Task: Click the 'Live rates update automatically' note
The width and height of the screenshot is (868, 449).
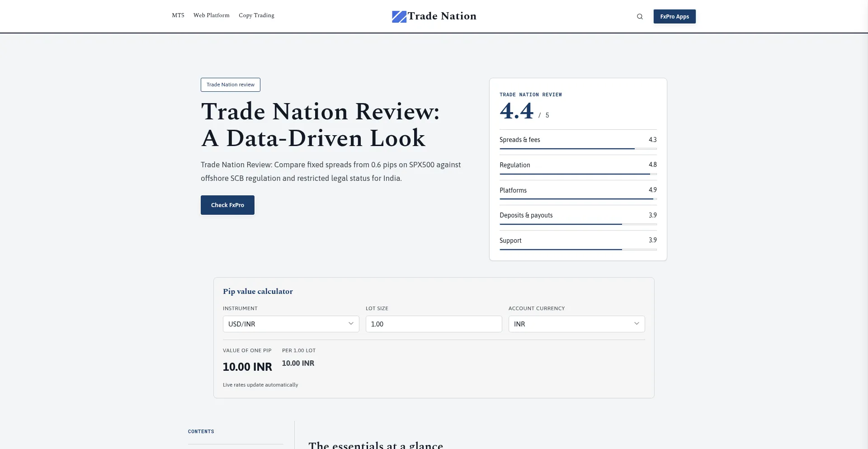Action: (260, 385)
